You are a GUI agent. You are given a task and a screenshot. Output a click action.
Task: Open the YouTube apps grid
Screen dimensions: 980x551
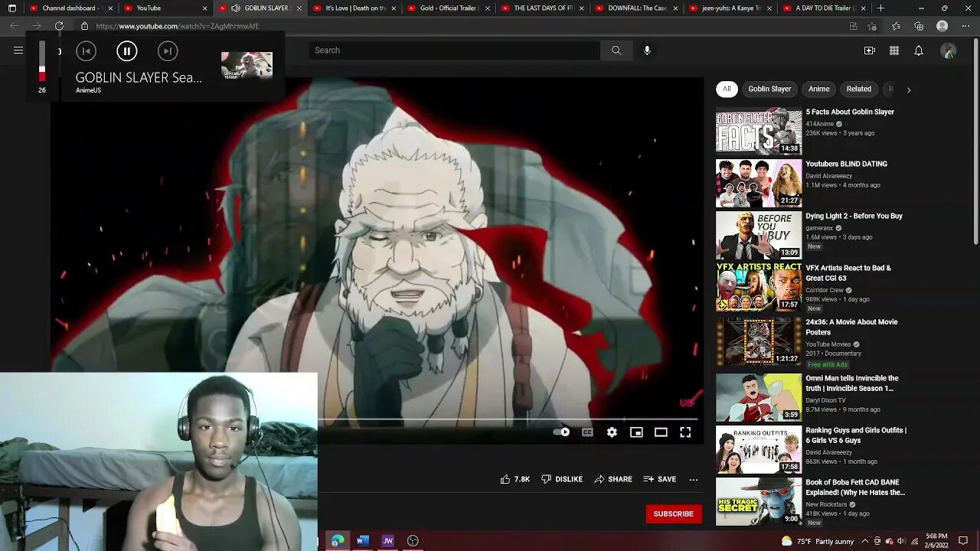(894, 51)
